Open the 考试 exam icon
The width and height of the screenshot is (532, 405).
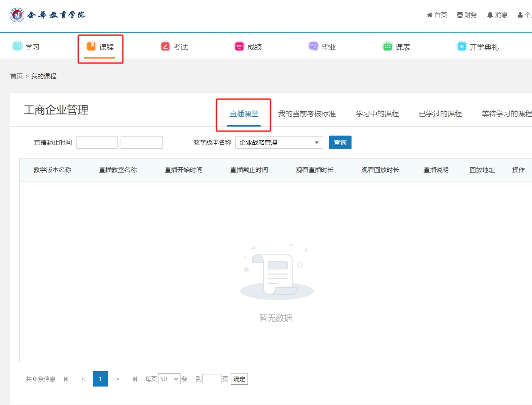[x=166, y=46]
